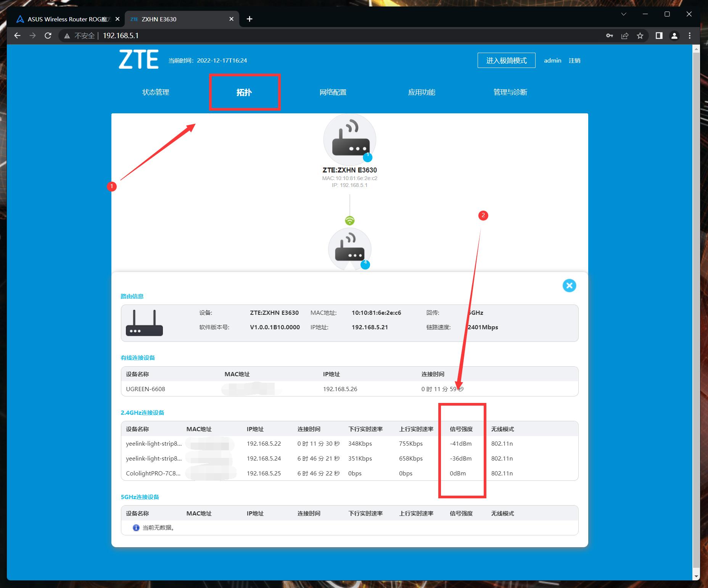Click the 路由信息 section heading
This screenshot has width=708, height=588.
(x=132, y=296)
